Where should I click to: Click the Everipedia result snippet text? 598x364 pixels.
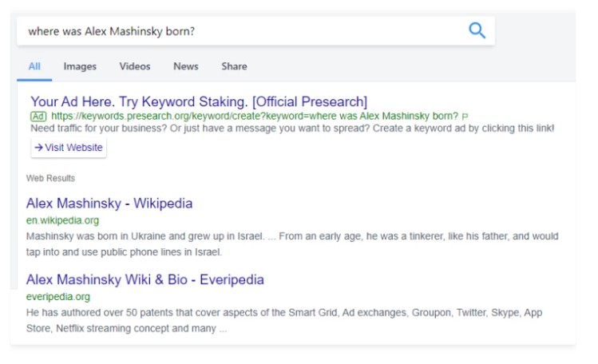point(284,320)
